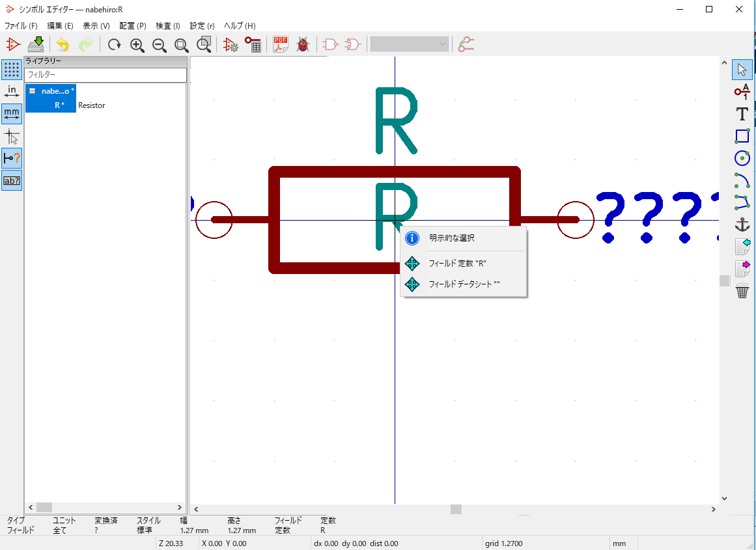The width and height of the screenshot is (756, 550).
Task: Redo the last undone edit
Action: pyautogui.click(x=86, y=45)
